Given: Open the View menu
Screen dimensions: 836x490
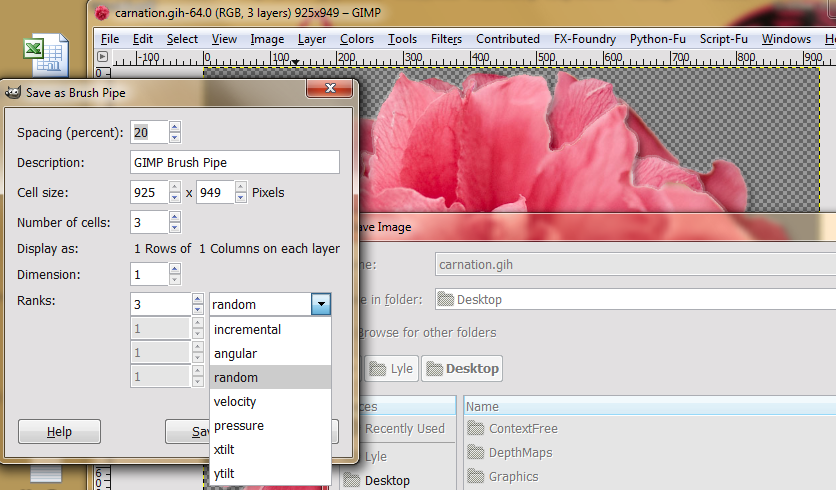Looking at the screenshot, I should (x=224, y=39).
